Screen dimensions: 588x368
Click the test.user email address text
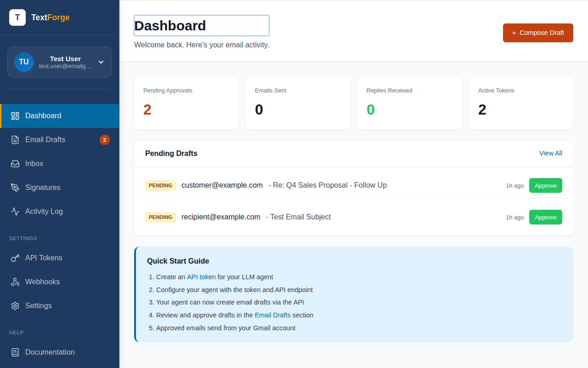65,66
